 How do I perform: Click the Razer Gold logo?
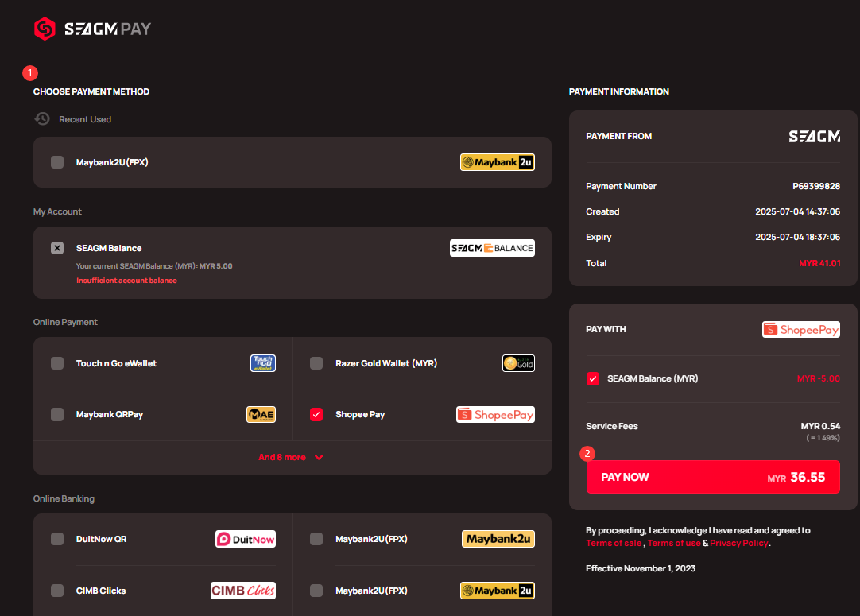[518, 363]
